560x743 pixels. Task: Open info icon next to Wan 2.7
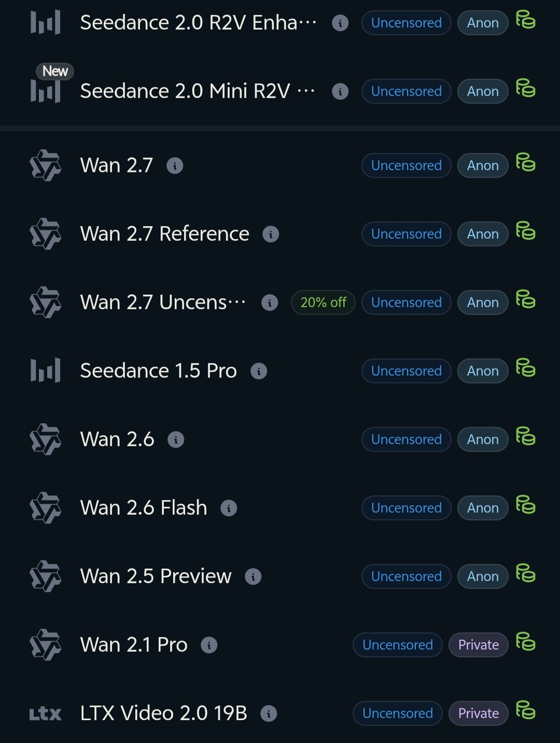pos(175,166)
